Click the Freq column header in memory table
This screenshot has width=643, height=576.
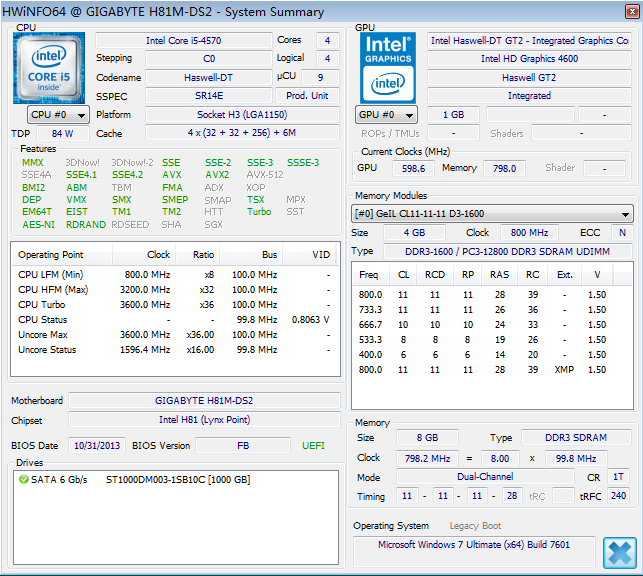[x=369, y=275]
